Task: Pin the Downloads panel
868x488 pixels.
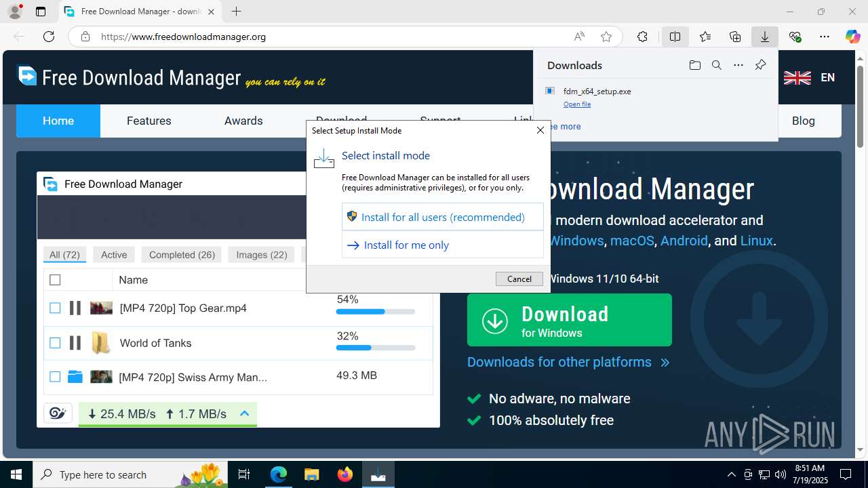Action: (x=760, y=65)
